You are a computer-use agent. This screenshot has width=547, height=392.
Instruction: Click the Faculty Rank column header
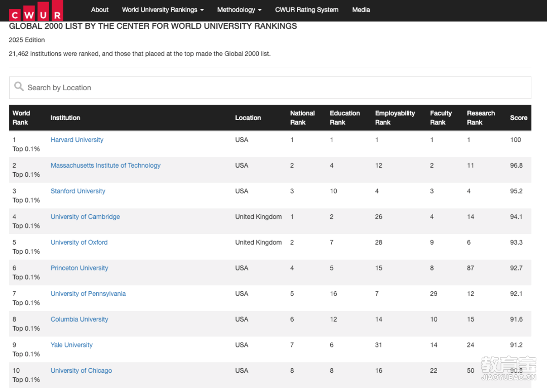pyautogui.click(x=441, y=118)
